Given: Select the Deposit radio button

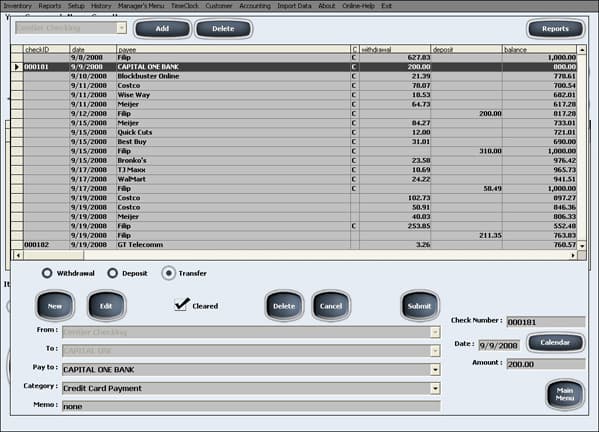Looking at the screenshot, I should click(x=112, y=273).
